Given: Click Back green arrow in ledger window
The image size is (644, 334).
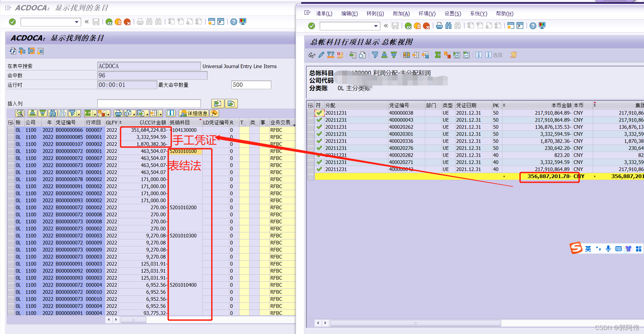Looking at the screenshot, I should (x=408, y=26).
